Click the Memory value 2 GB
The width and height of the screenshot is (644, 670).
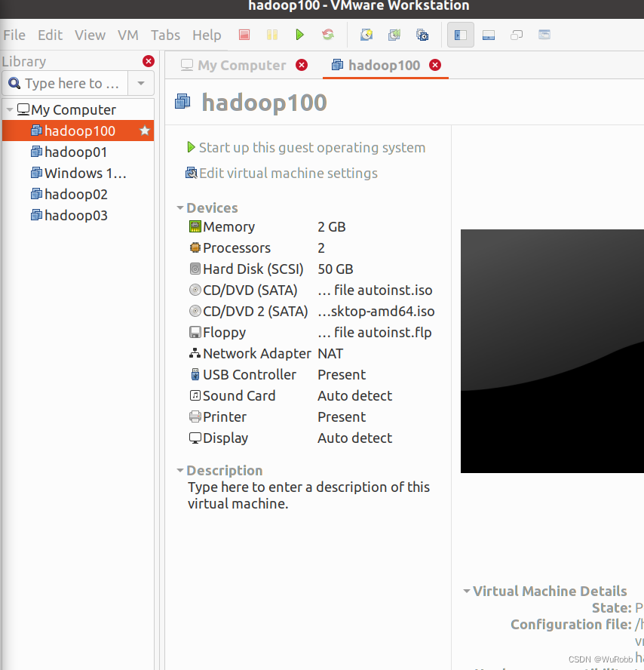pos(331,226)
